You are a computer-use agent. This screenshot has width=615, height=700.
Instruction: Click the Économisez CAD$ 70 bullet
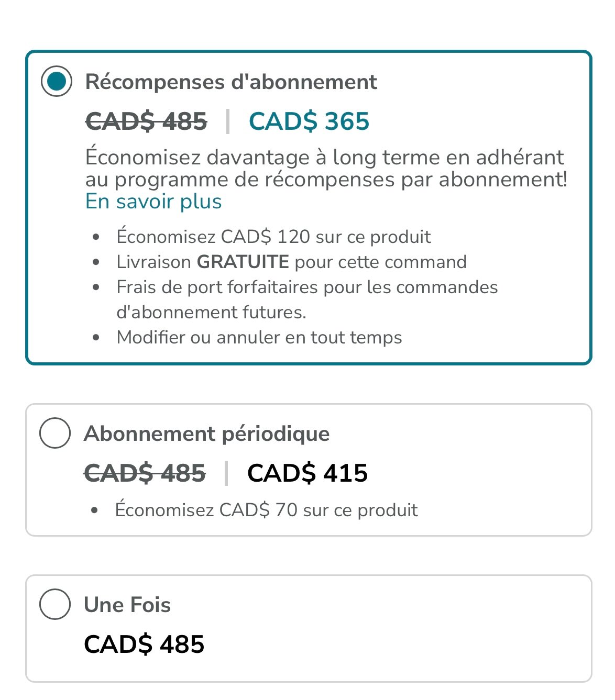(266, 510)
